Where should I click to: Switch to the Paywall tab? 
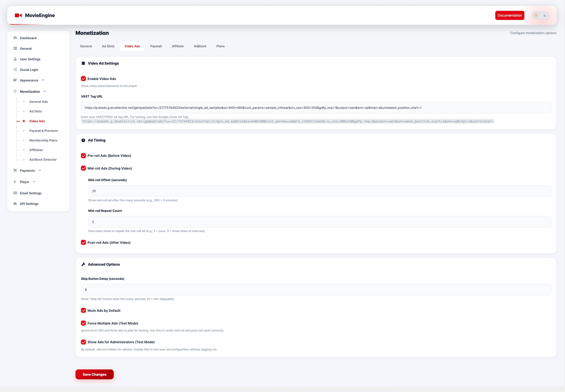156,46
